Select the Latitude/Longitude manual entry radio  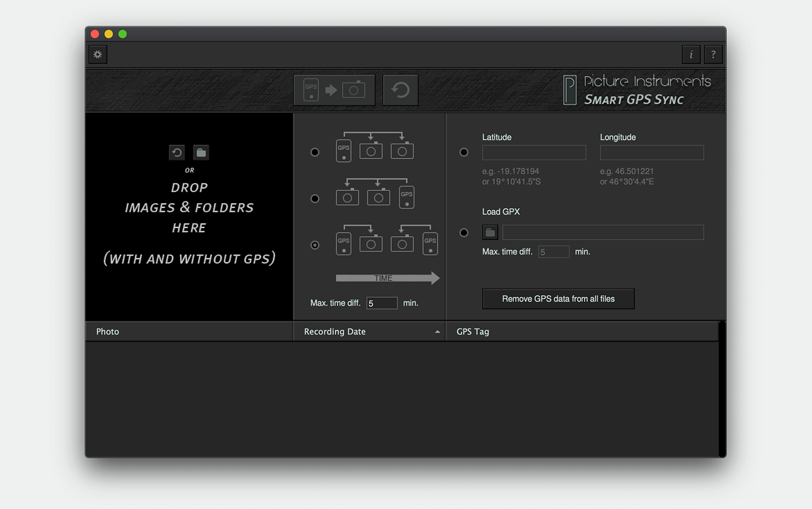click(x=464, y=152)
